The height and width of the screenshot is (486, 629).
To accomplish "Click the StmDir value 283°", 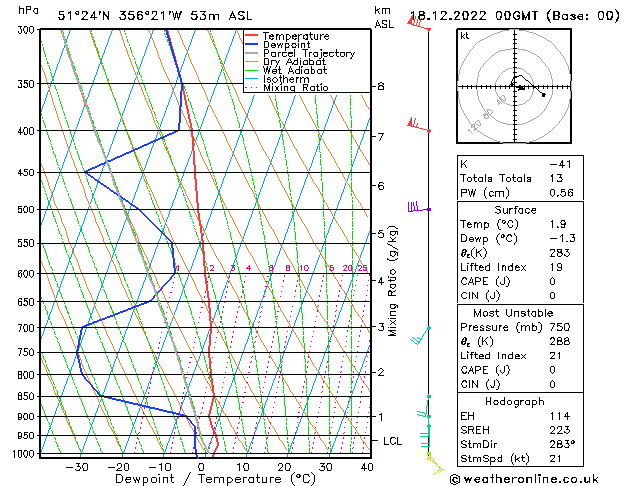I will 562,444.
